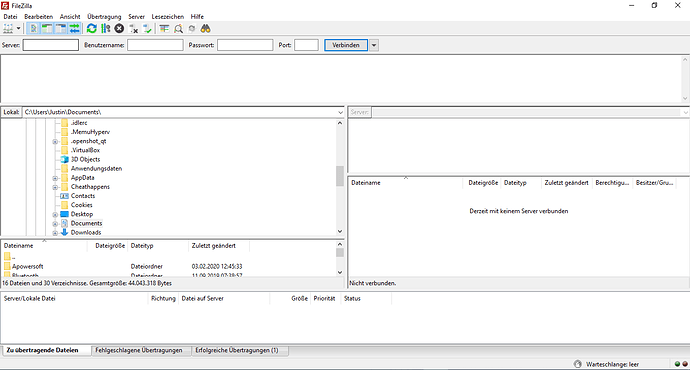Open the Site Manager icon
Screen dimensions: 690x370
(8, 29)
